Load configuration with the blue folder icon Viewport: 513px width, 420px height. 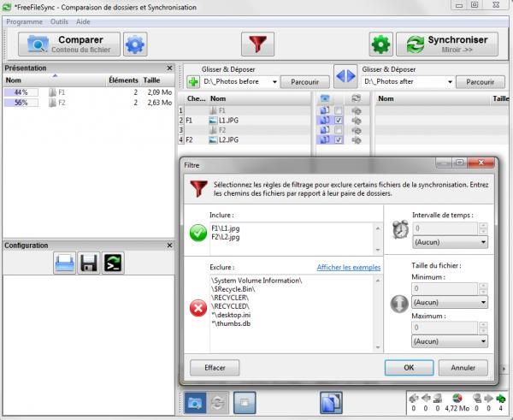click(64, 263)
